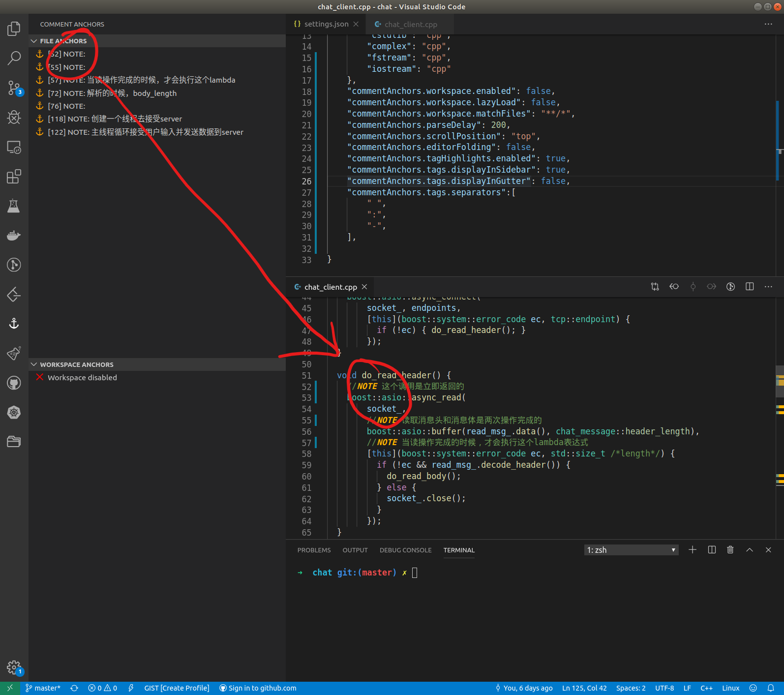Screen dimensions: 784x695
Task: Click Ln 125, Col 42 cursor position
Action: click(584, 688)
